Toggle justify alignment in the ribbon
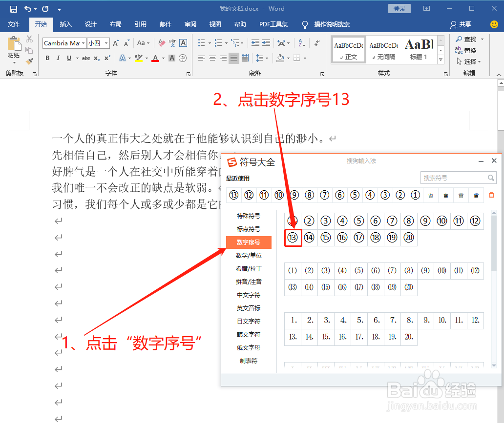The image size is (504, 423). [233, 58]
